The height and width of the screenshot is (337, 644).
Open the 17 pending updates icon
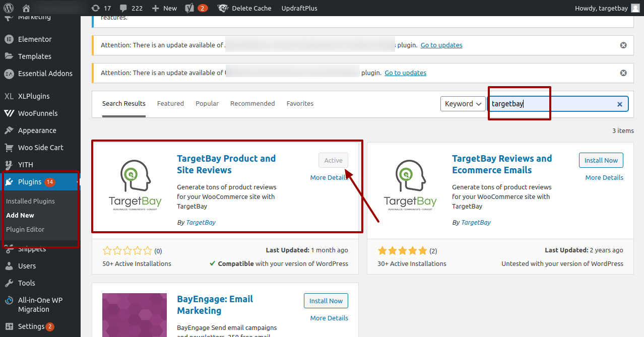101,8
